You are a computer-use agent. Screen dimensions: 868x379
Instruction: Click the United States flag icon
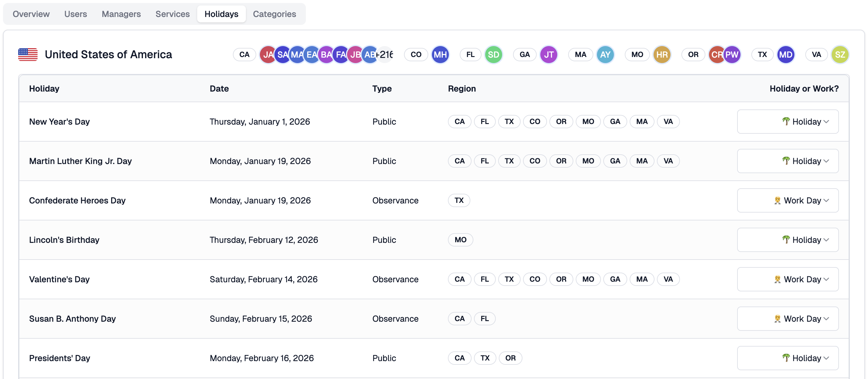[x=28, y=55]
